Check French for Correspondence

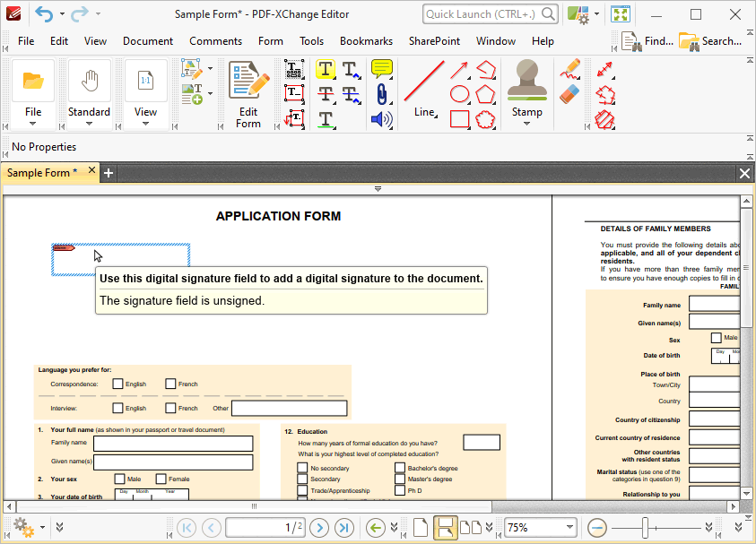coord(170,384)
